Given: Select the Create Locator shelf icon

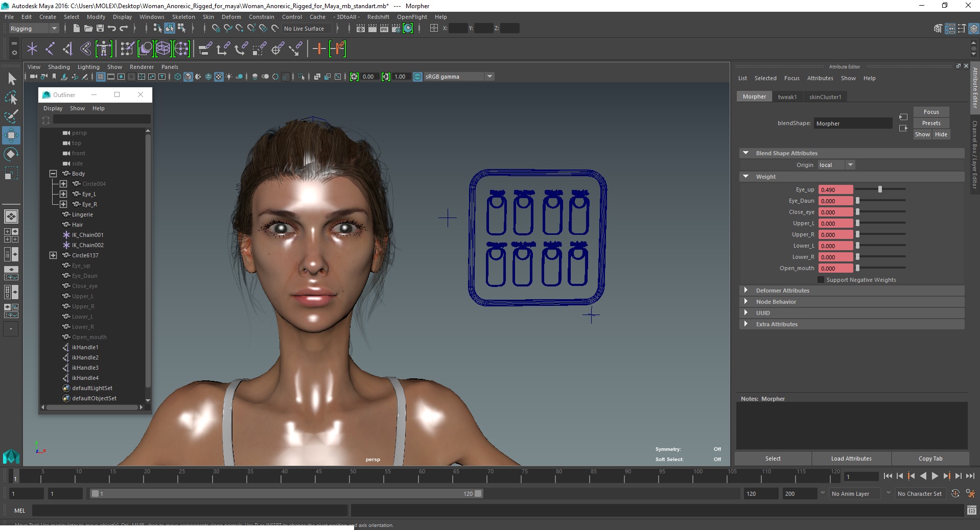Looking at the screenshot, I should [32, 49].
